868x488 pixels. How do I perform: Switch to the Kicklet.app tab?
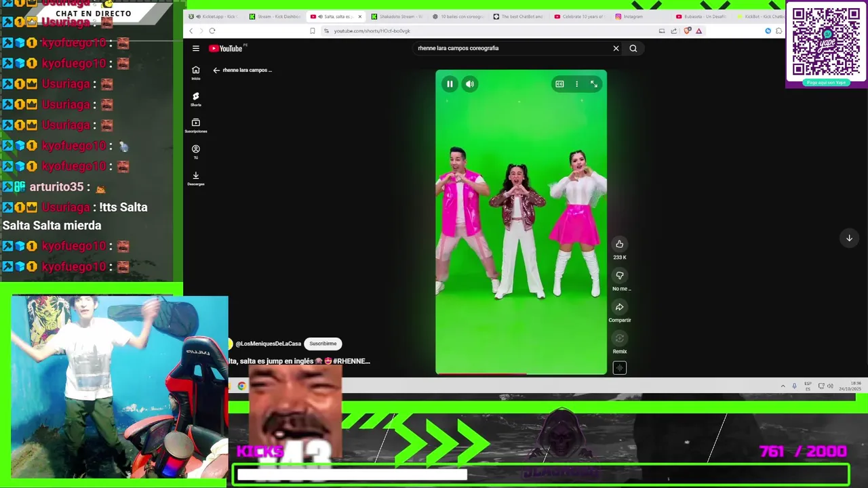214,16
